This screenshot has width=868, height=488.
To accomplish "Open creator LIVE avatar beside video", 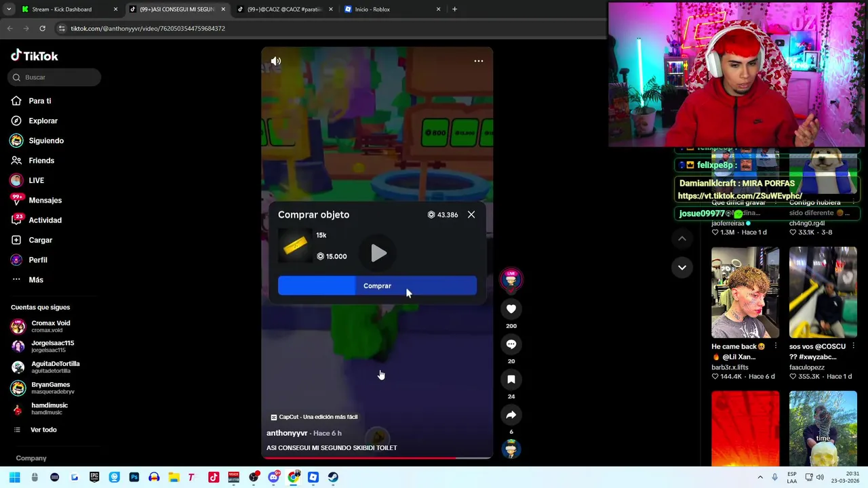I will pos(511,279).
